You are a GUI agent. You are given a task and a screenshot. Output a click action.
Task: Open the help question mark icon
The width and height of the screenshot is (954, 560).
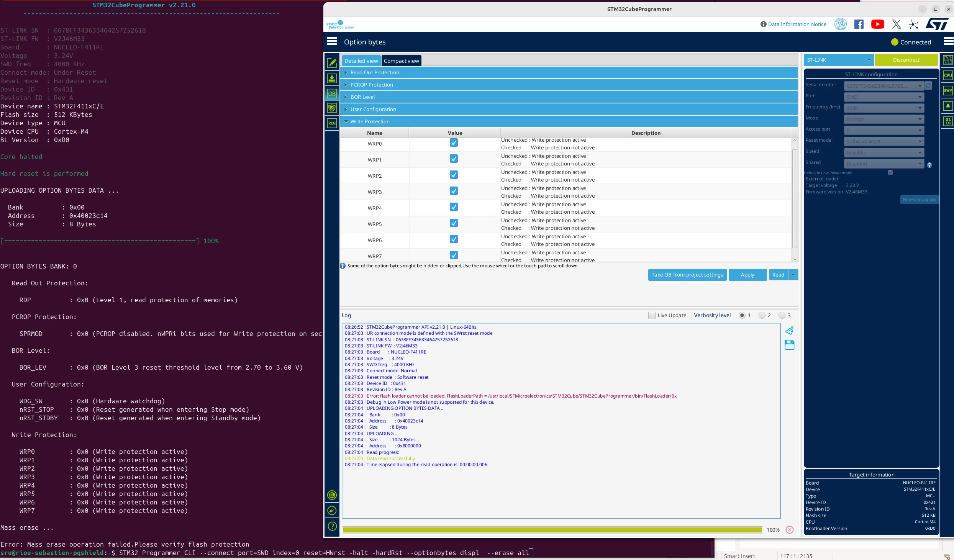332,526
